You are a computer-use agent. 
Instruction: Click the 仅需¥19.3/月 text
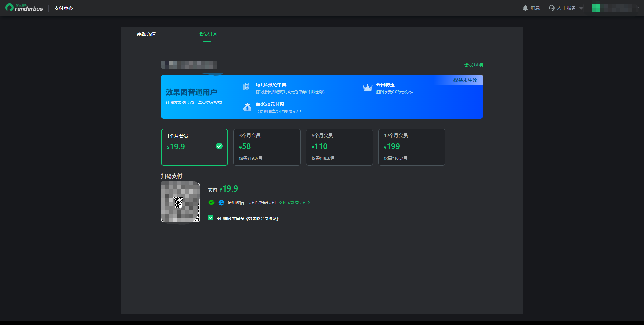tap(251, 158)
